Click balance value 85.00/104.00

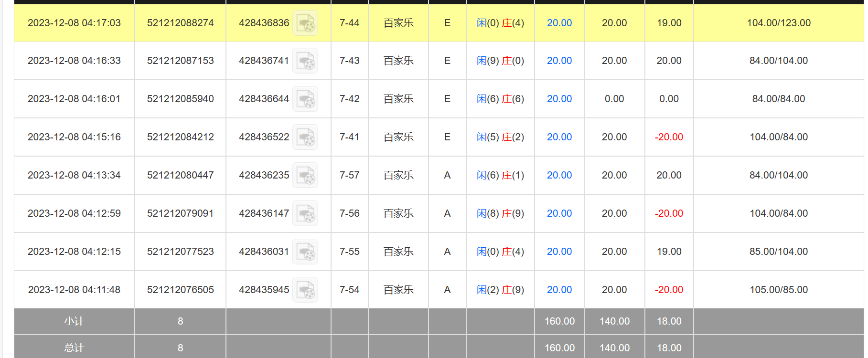779,252
